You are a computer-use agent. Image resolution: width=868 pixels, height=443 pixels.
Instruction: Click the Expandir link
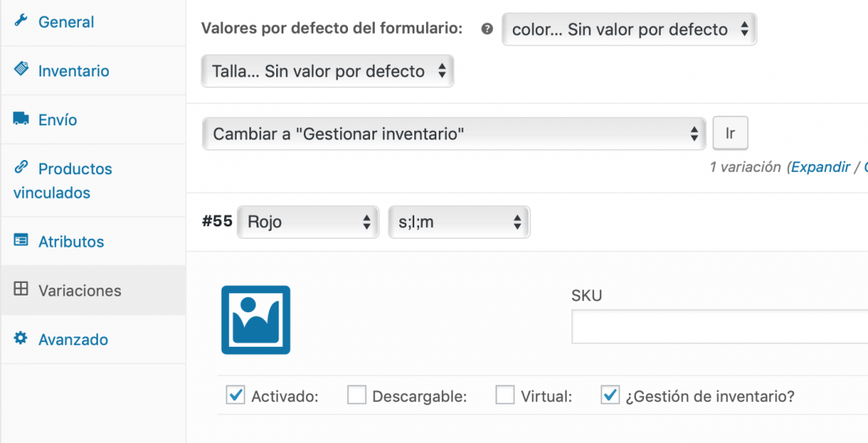(x=821, y=167)
